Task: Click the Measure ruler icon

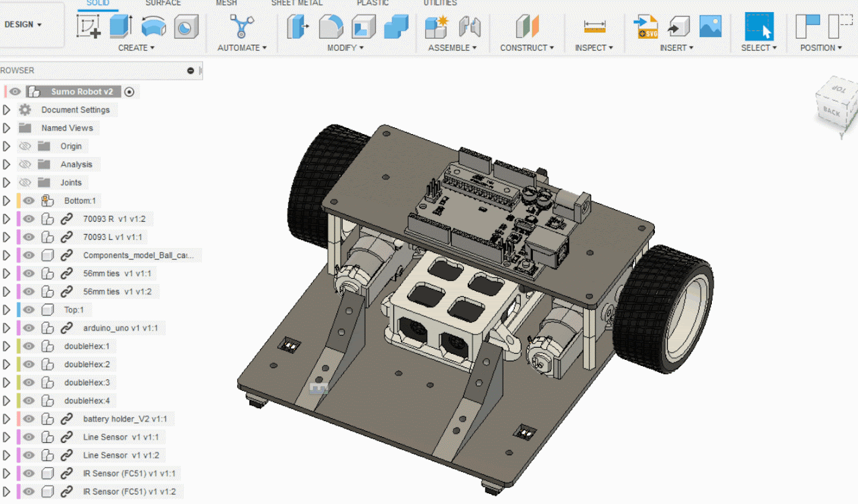Action: point(595,27)
